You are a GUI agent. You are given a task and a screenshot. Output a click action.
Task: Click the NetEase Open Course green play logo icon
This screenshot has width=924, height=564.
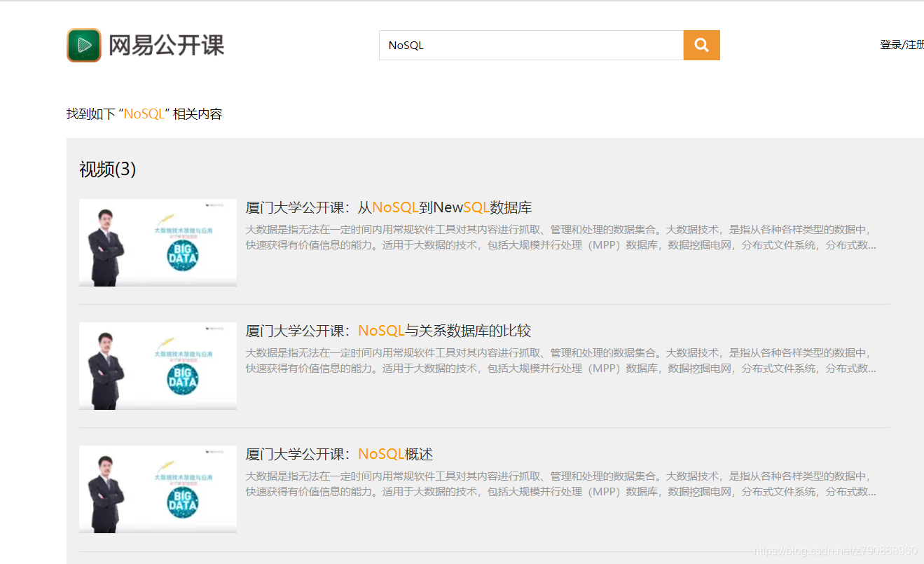[x=84, y=45]
